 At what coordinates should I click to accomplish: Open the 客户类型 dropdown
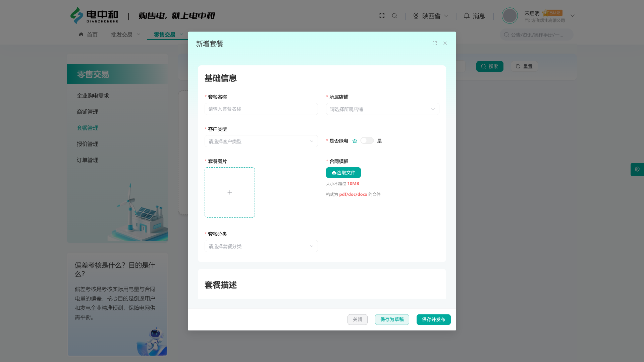coord(261,141)
